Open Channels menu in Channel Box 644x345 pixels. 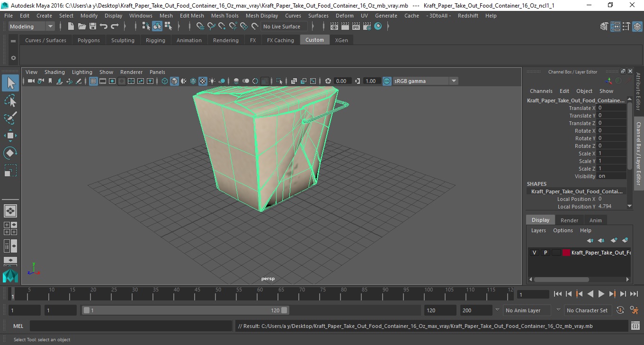coord(541,91)
